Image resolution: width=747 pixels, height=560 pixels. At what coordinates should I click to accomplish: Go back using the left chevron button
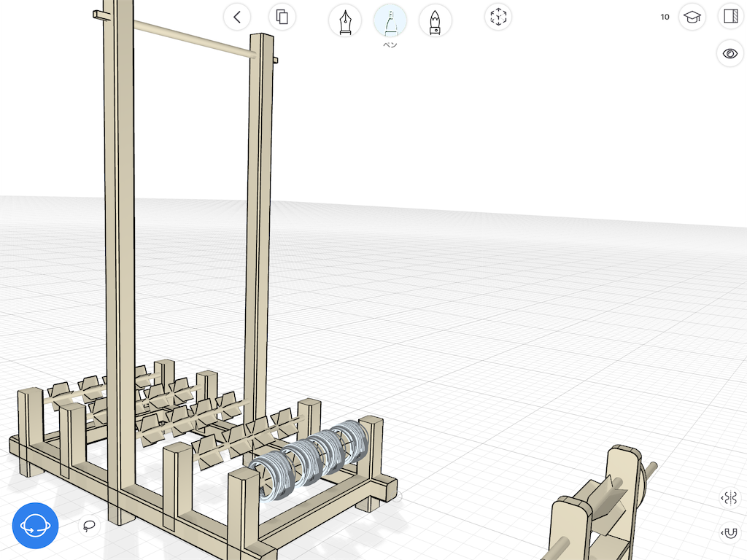pos(237,17)
